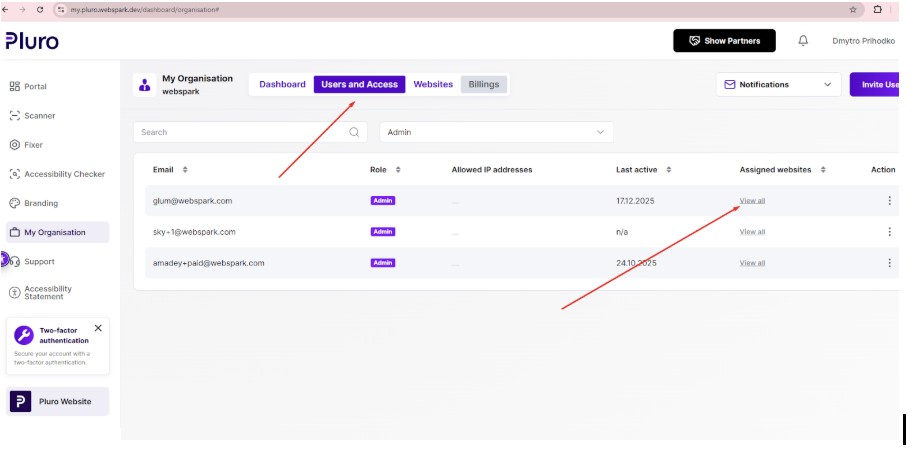This screenshot has height=453, width=915.
Task: Bookmark the page with the star icon
Action: coord(853,10)
